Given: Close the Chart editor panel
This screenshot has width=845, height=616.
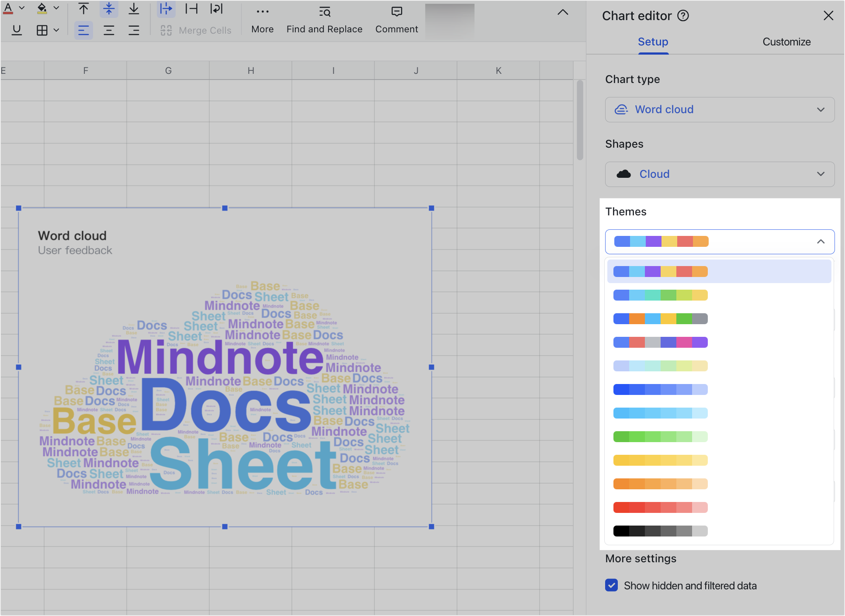Looking at the screenshot, I should click(x=828, y=15).
